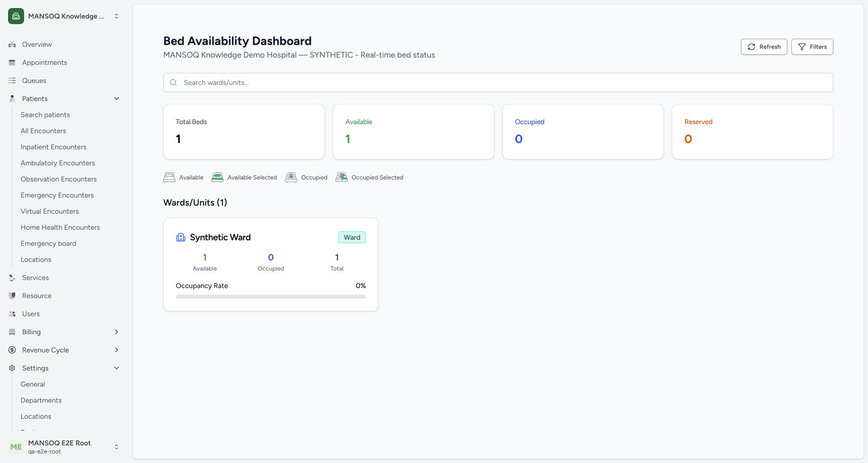
Task: Click the MANSOQ Knowledge hospital logo icon
Action: pyautogui.click(x=16, y=16)
